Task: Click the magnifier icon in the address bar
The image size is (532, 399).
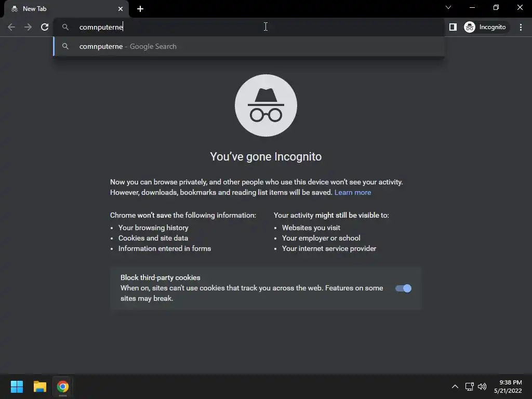Action: [65, 27]
